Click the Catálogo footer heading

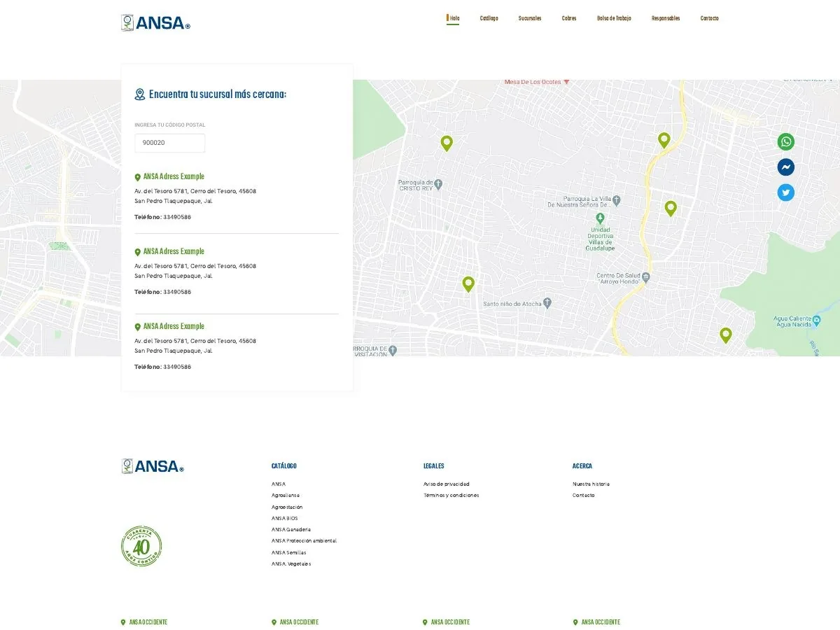[x=284, y=466]
